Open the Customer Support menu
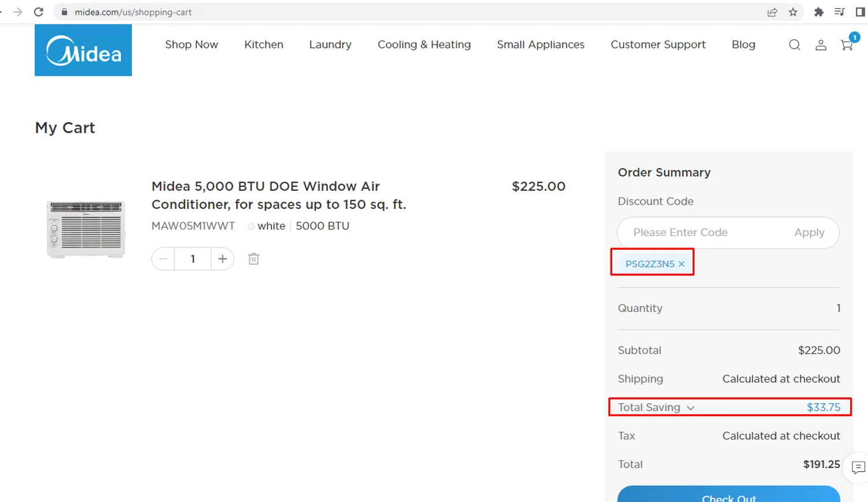This screenshot has height=502, width=868. coord(658,45)
